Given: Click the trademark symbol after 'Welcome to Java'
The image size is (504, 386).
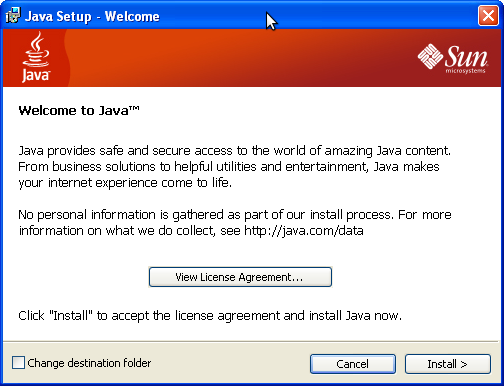Looking at the screenshot, I should pos(134,108).
